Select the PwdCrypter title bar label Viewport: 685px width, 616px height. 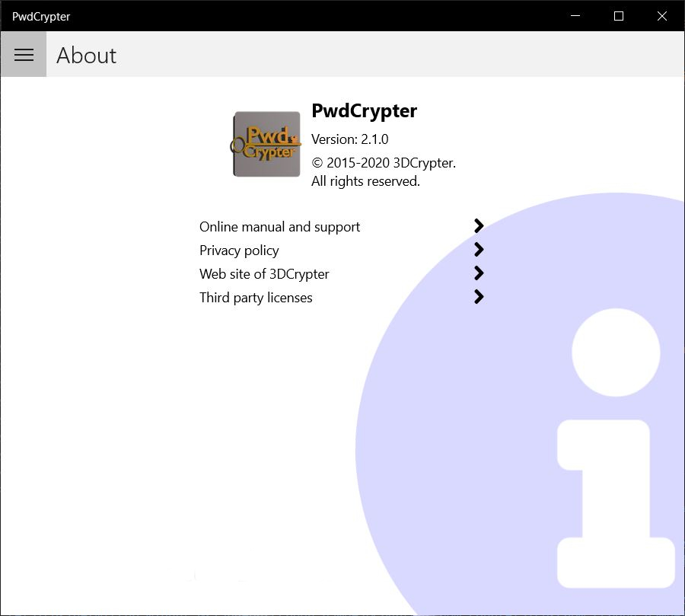click(40, 16)
